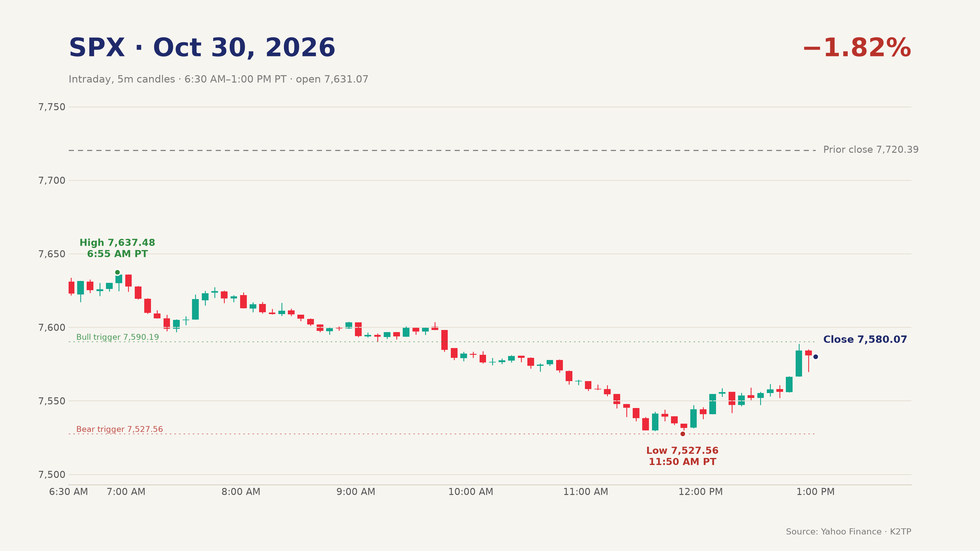980x551 pixels.
Task: Click the 12:00 PM time axis label
Action: tap(700, 492)
